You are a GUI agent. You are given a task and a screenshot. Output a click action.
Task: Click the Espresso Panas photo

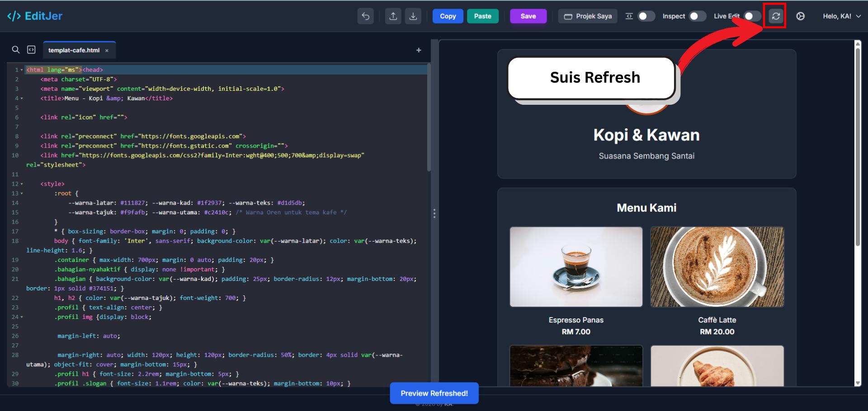(576, 267)
